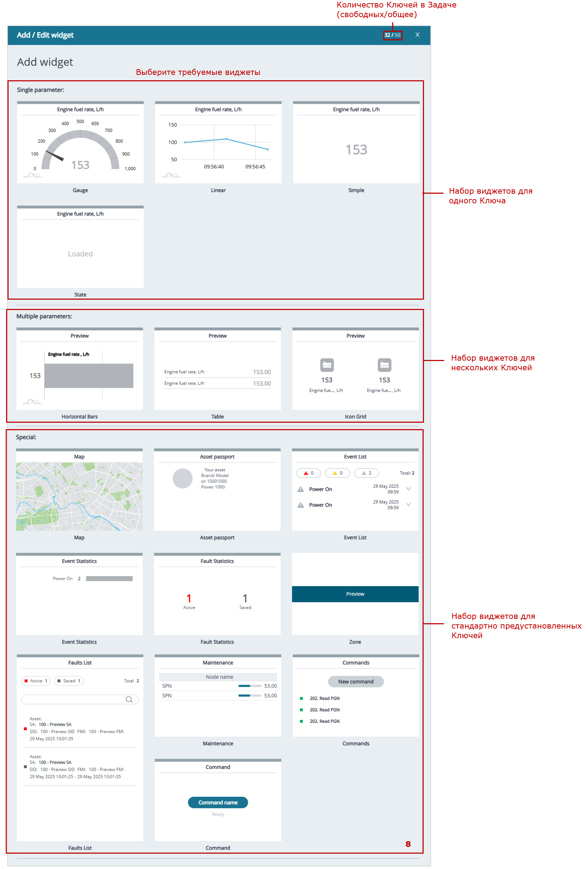Toggle the red alert filter in Event List
This screenshot has width=588, height=869.
(308, 473)
